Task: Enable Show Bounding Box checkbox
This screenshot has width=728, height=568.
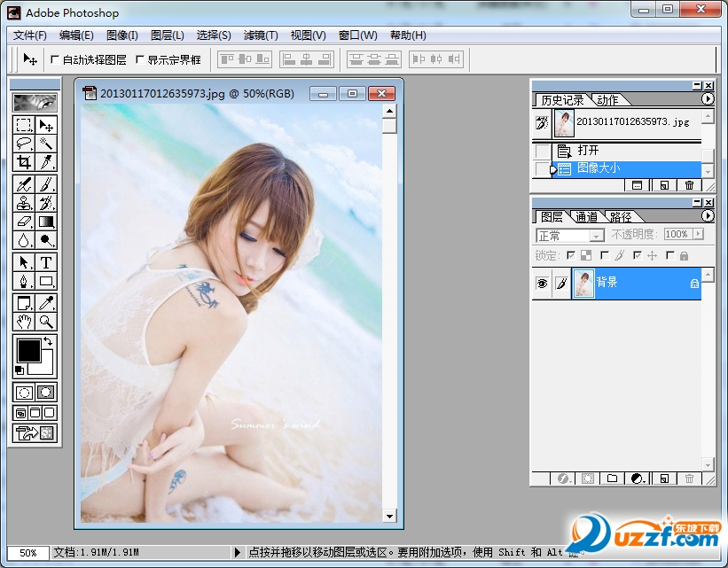Action: pyautogui.click(x=140, y=59)
